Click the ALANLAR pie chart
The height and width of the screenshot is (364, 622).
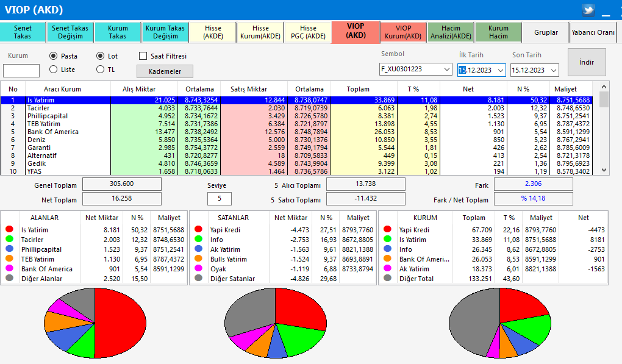point(95,323)
